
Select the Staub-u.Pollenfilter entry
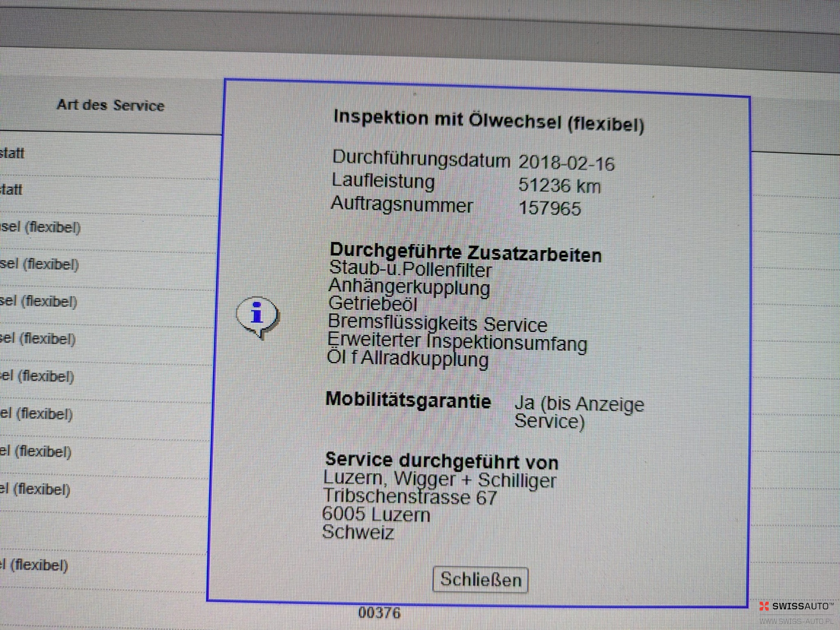pyautogui.click(x=410, y=269)
